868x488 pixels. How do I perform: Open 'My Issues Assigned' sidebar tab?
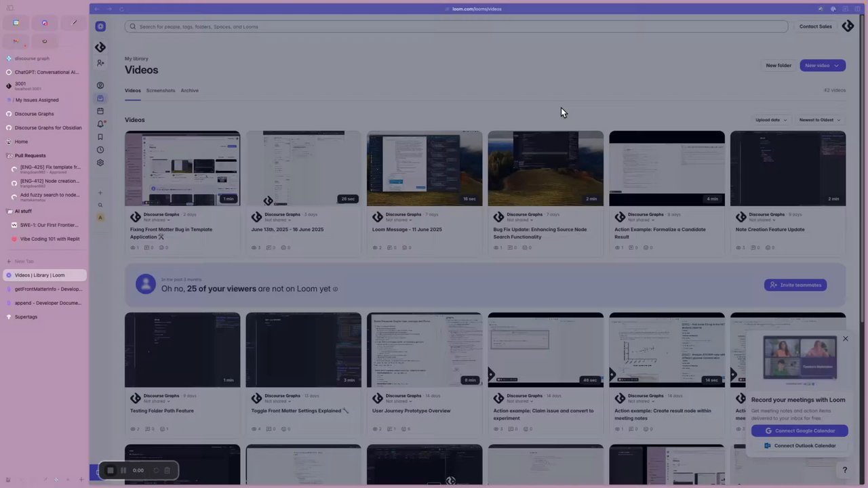pos(45,100)
